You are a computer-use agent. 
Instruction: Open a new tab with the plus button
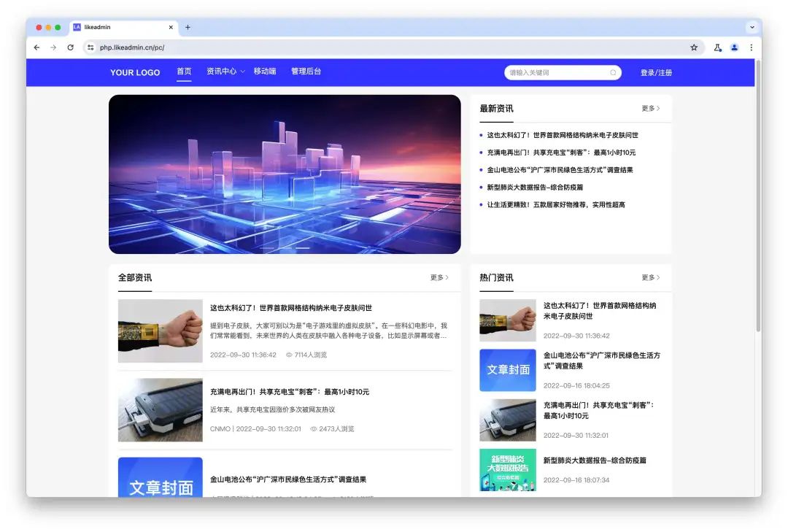pyautogui.click(x=188, y=27)
